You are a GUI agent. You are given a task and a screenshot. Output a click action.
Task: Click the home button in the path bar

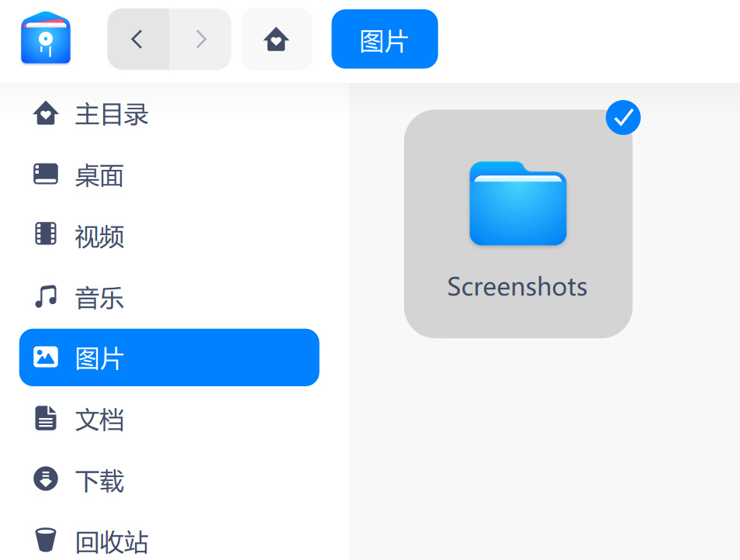pyautogui.click(x=276, y=39)
